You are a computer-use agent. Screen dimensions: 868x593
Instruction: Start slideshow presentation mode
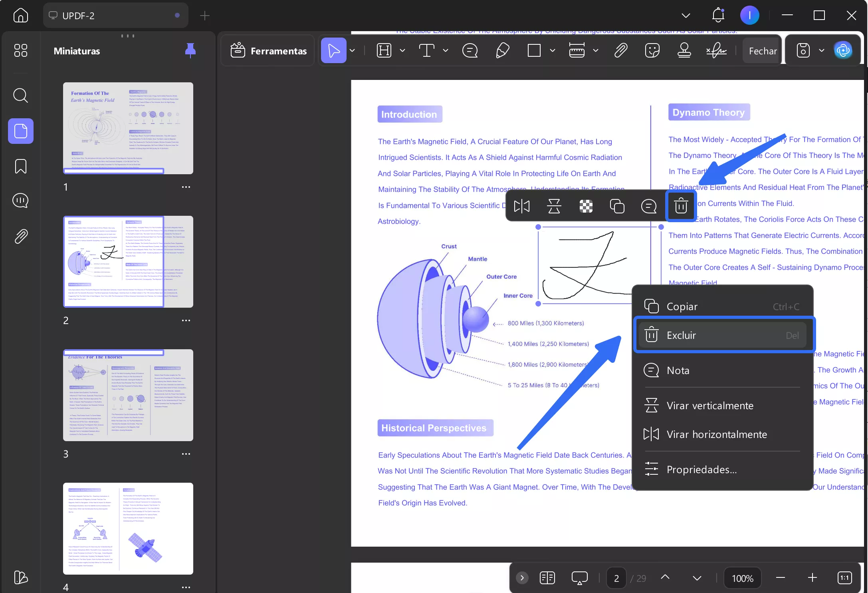tap(579, 578)
